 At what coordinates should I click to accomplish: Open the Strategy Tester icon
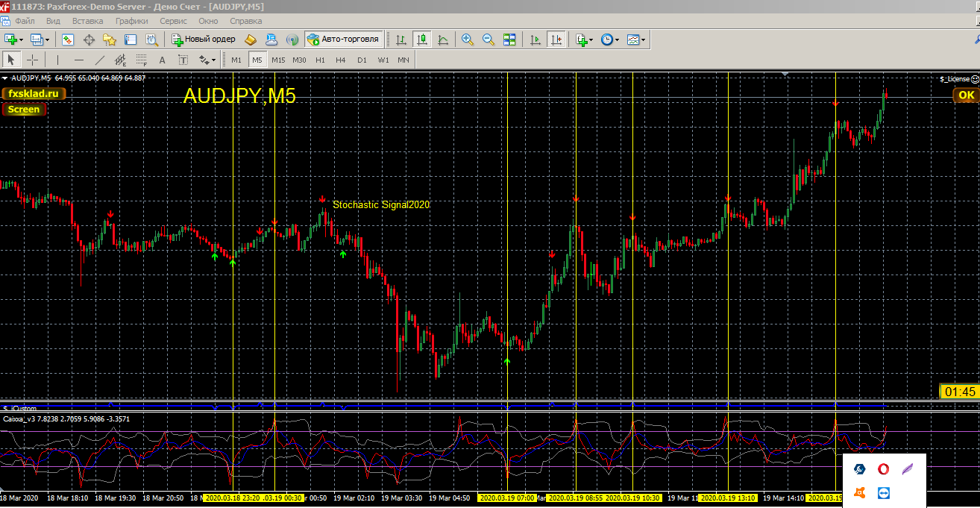coord(151,40)
